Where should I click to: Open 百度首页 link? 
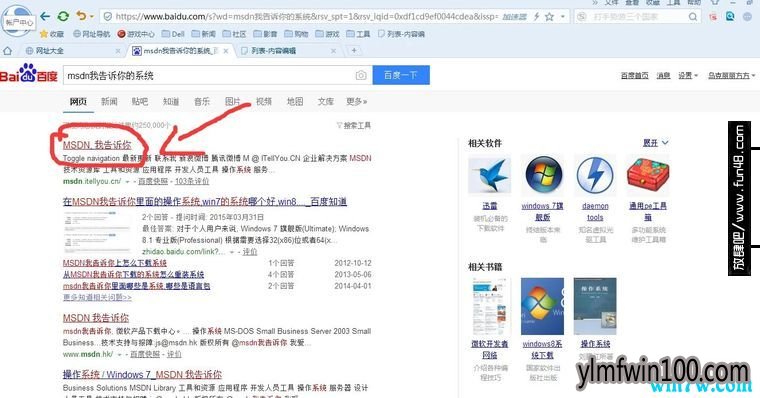pyautogui.click(x=634, y=76)
